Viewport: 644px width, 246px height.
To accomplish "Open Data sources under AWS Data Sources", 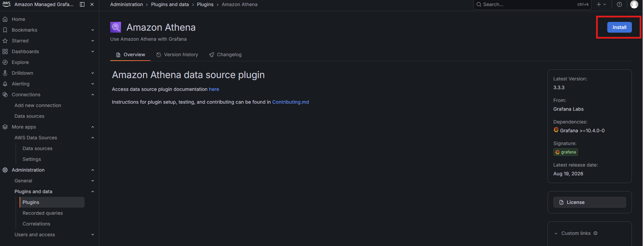I will tap(37, 148).
